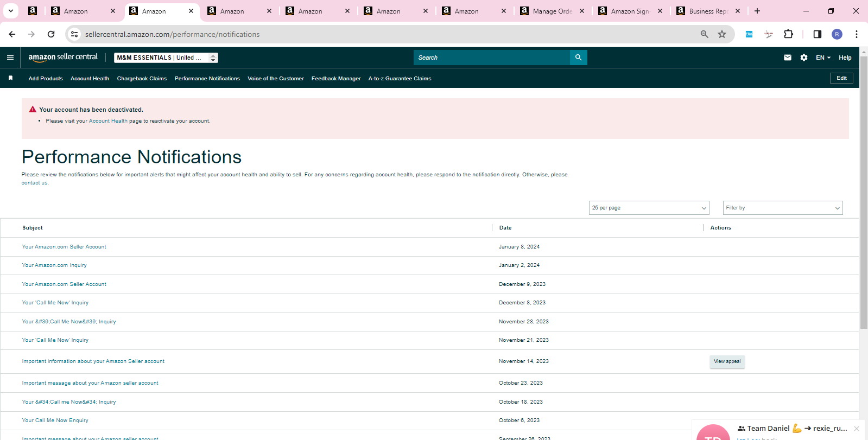Open Your Amazon.com Inquiry notification
This screenshot has width=868, height=440.
click(x=54, y=265)
